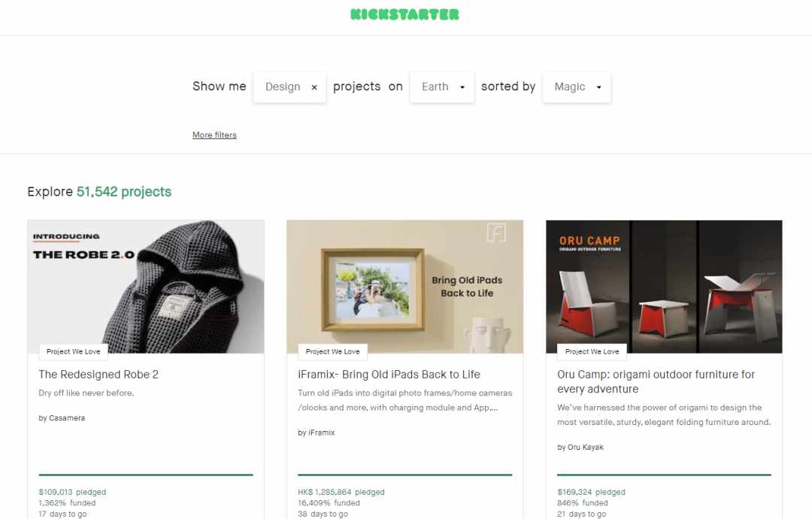Click the Earth dropdown arrow icon
The image size is (812, 519).
pos(462,87)
